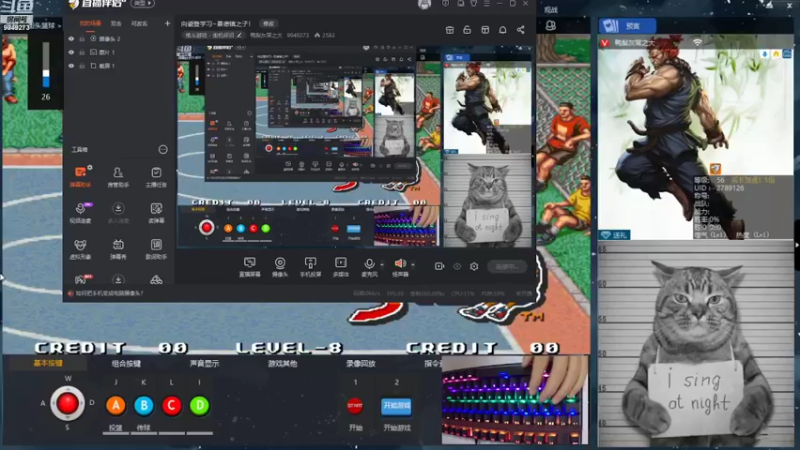Viewport: 800px width, 450px height.
Task: Open the 弹幕秀 tool icon
Action: point(118,248)
